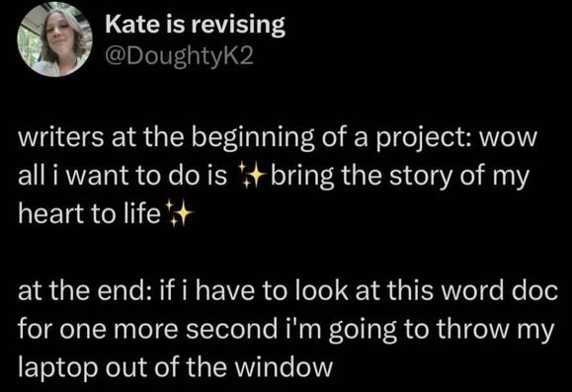Open Kate's circular profile picture

tap(55, 39)
